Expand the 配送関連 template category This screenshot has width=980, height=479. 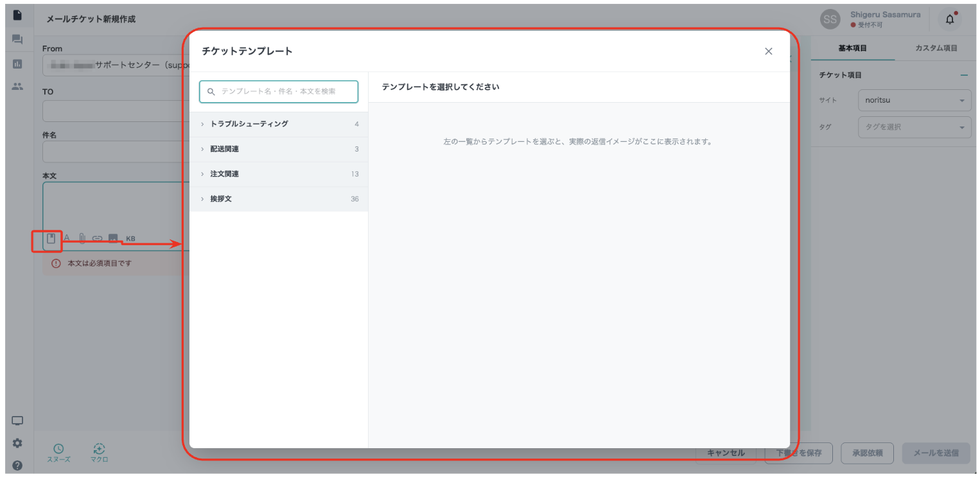pos(279,149)
